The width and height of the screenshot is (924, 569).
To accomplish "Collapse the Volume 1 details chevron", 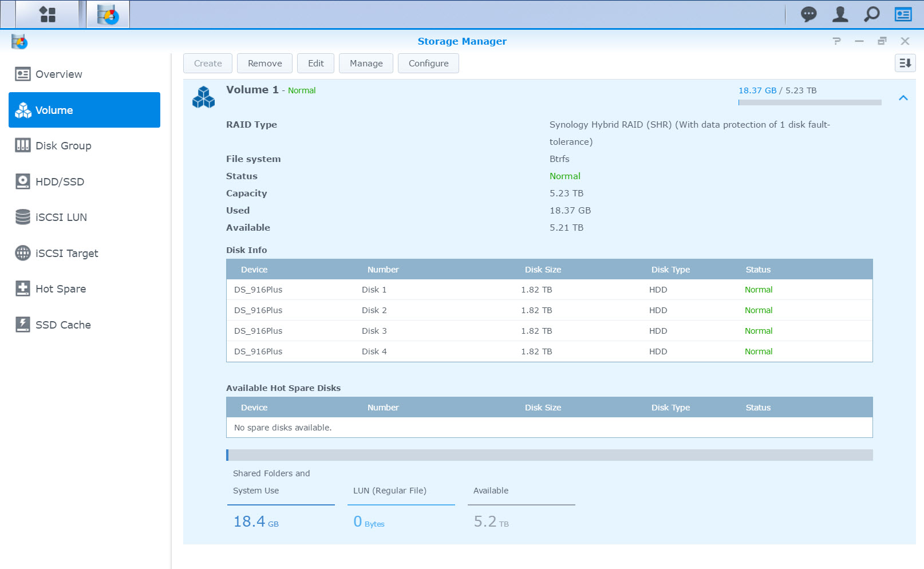I will click(x=903, y=98).
